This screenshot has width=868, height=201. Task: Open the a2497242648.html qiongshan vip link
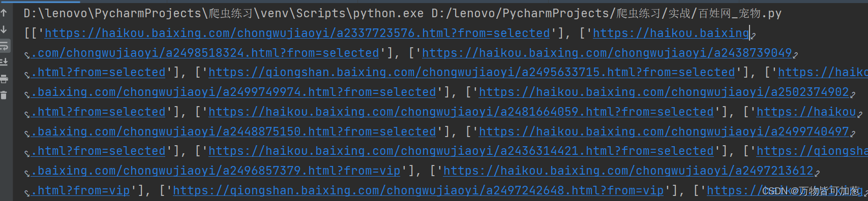pyautogui.click(x=418, y=191)
